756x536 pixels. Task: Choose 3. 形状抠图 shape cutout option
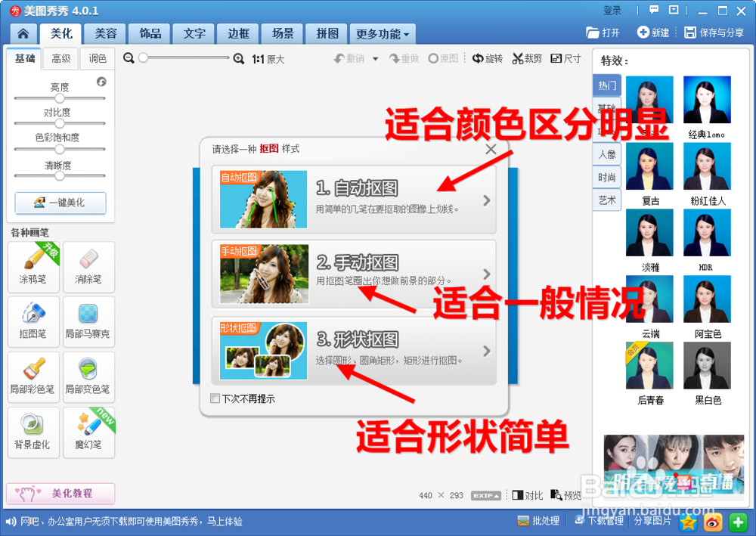(354, 351)
